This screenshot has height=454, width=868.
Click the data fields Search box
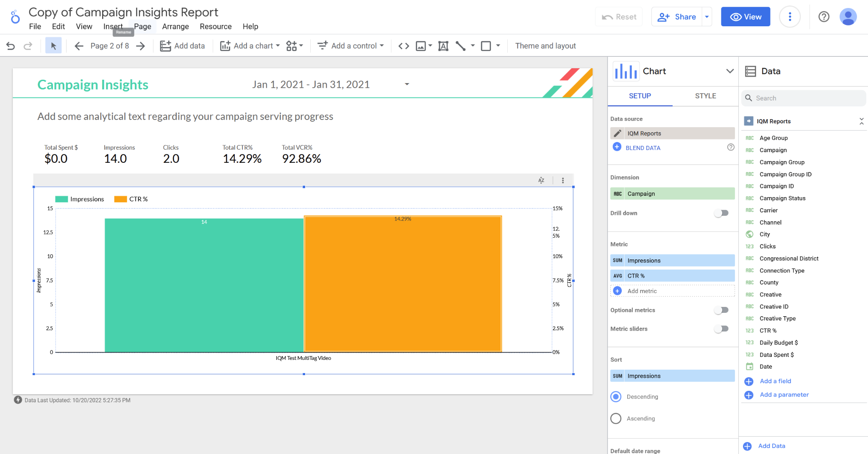click(x=803, y=98)
